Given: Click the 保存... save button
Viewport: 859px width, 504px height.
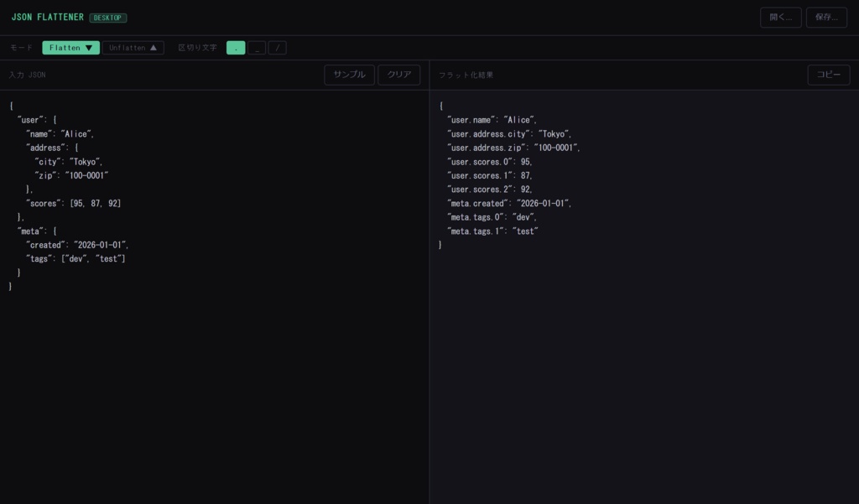Looking at the screenshot, I should click(826, 18).
